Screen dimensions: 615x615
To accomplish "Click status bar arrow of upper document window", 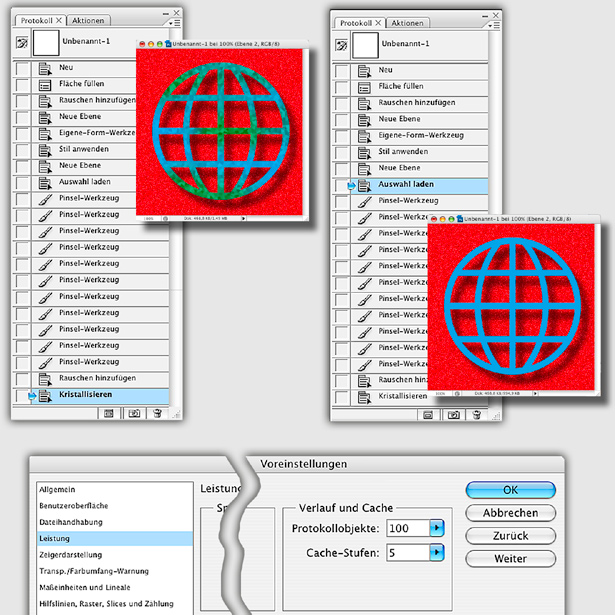I will pyautogui.click(x=244, y=218).
